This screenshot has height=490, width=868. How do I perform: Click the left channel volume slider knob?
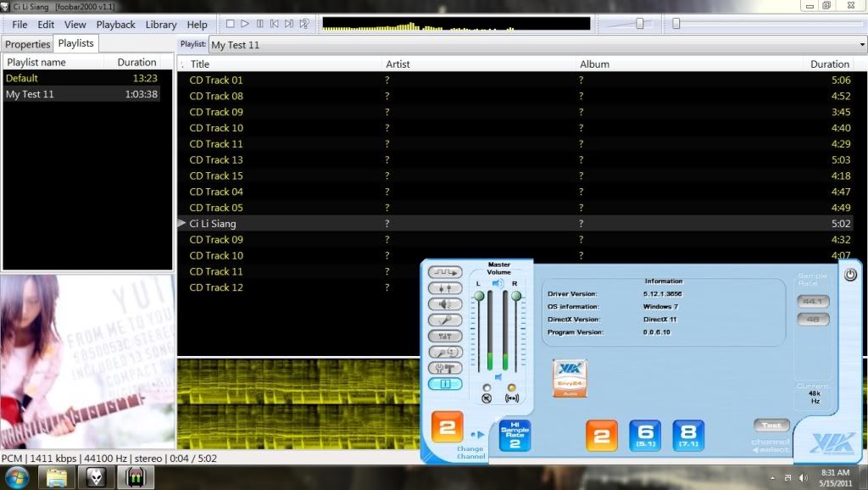479,296
